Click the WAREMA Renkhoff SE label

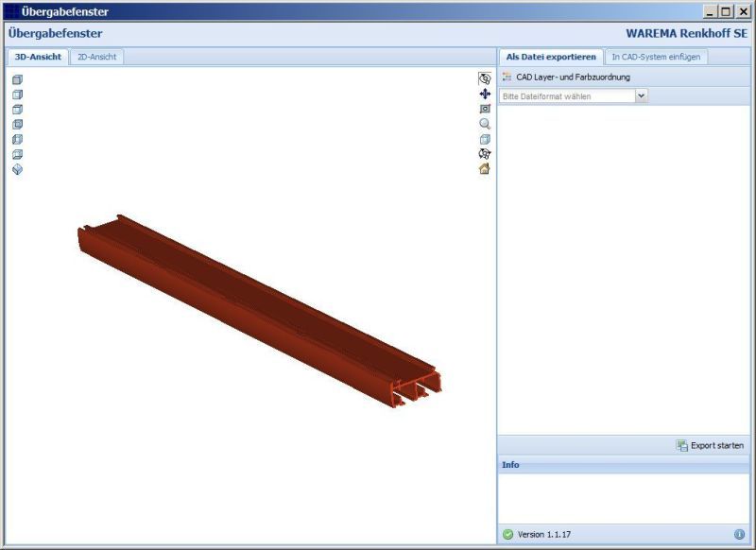tap(687, 33)
